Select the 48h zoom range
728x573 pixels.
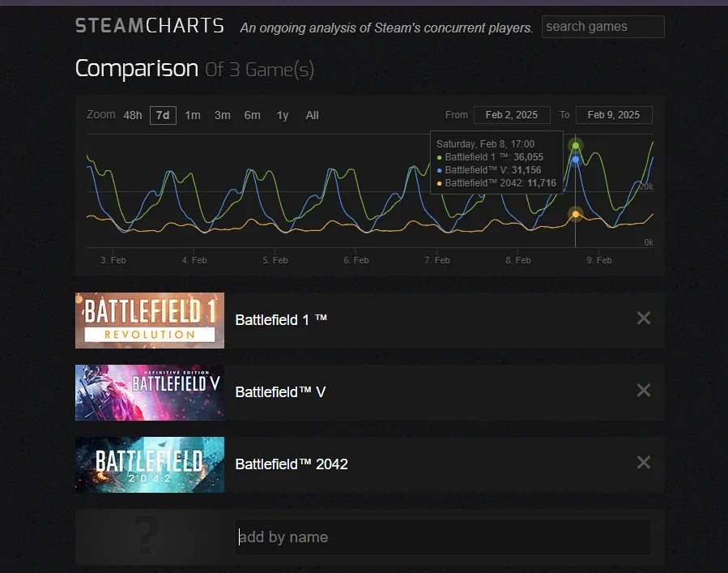coord(132,115)
